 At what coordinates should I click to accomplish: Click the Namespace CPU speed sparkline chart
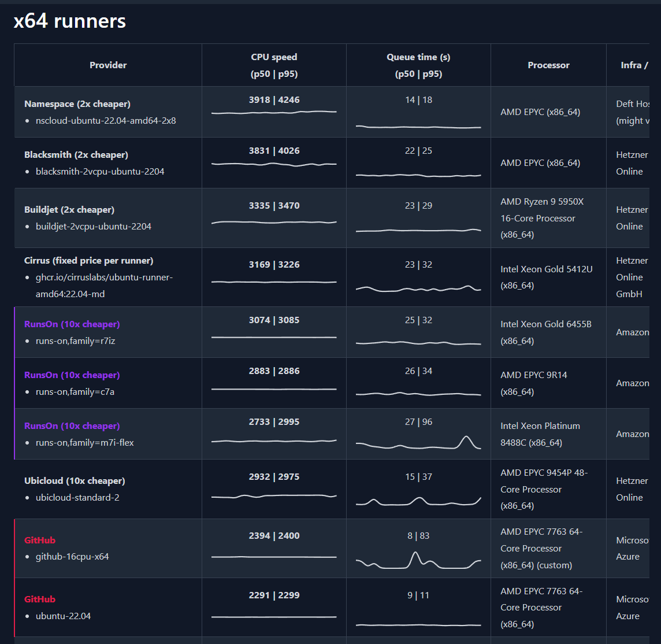click(274, 113)
